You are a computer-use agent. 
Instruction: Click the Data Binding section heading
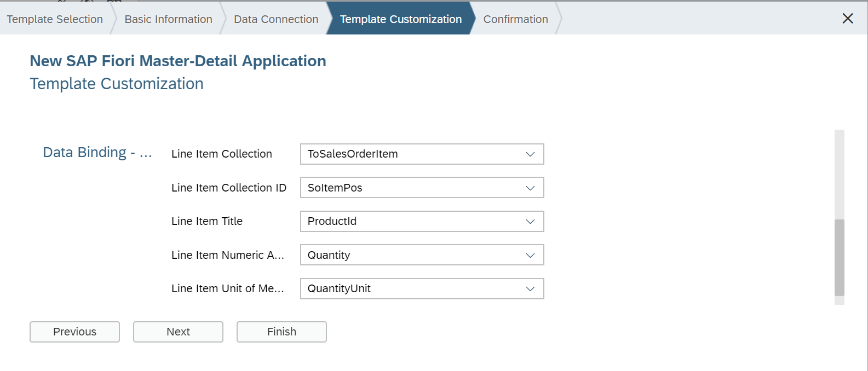tap(97, 153)
